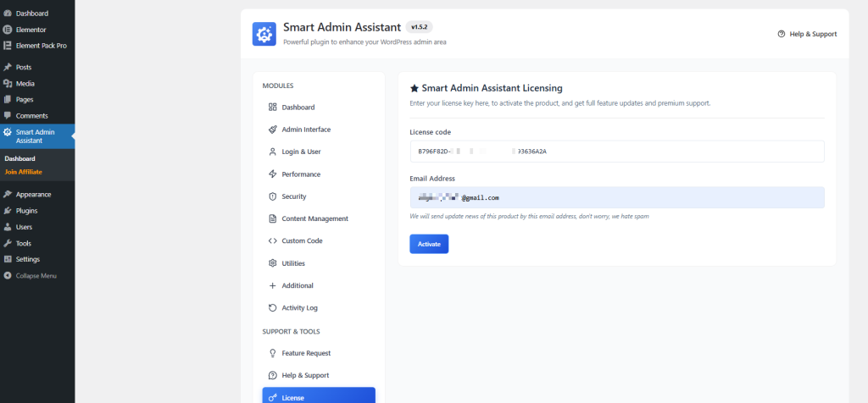Click the Users person icon
The width and height of the screenshot is (868, 403).
[x=7, y=227]
